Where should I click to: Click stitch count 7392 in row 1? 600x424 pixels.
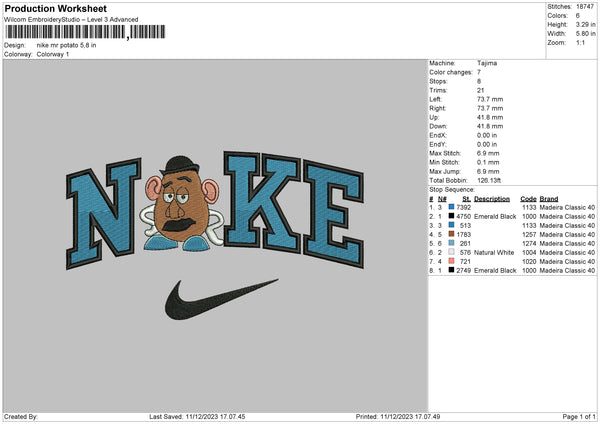[x=464, y=207]
